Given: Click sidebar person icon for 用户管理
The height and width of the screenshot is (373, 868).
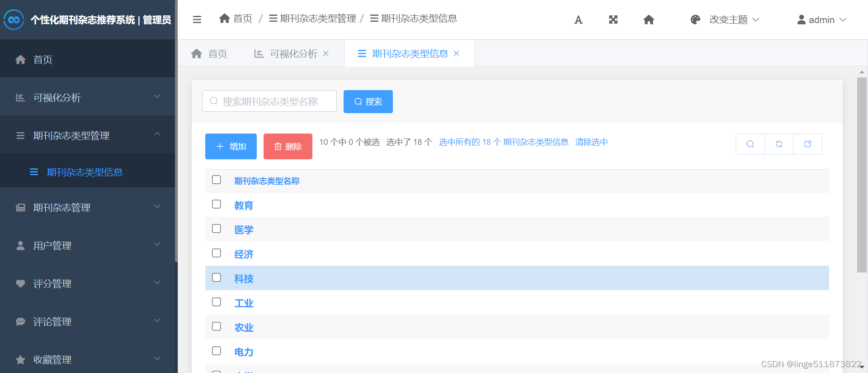Looking at the screenshot, I should (20, 245).
